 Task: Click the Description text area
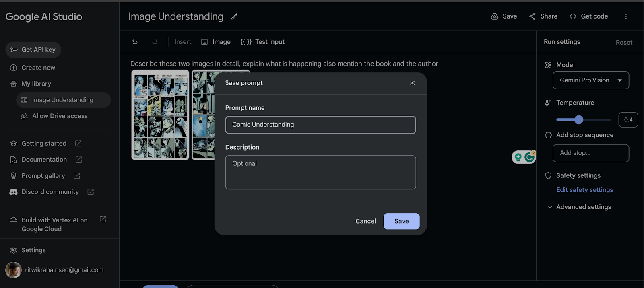pos(320,173)
